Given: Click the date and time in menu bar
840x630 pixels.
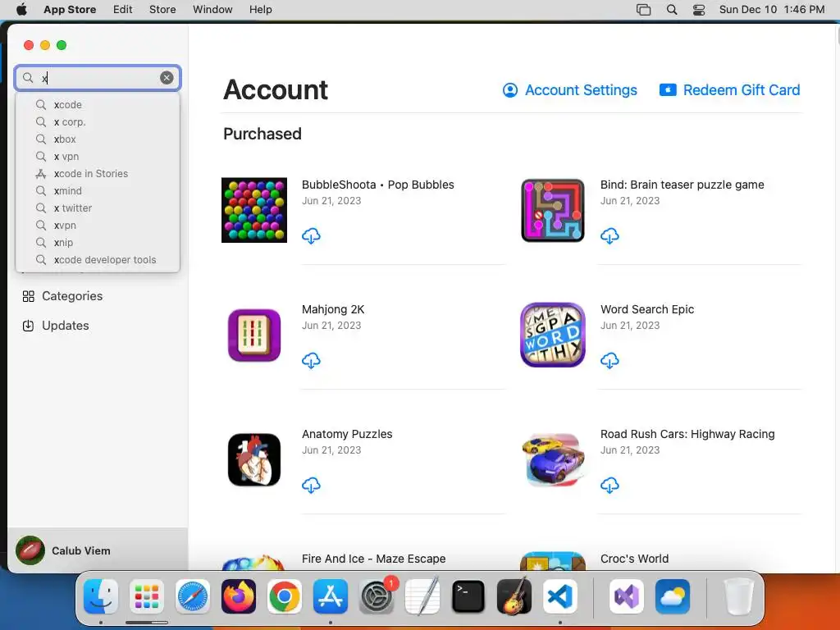Looking at the screenshot, I should point(771,10).
